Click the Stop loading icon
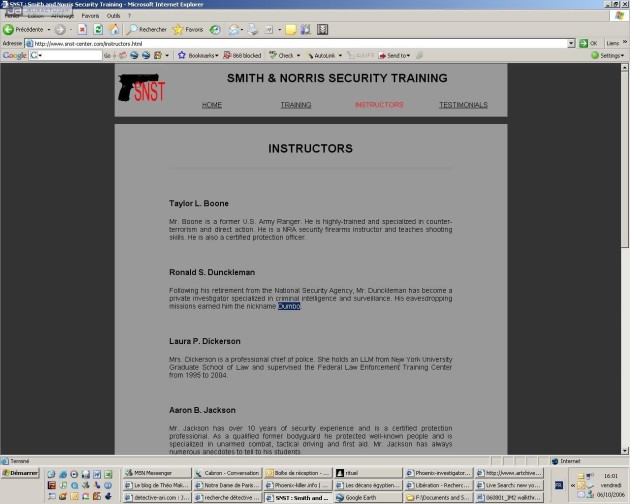630x504 pixels. click(x=83, y=30)
